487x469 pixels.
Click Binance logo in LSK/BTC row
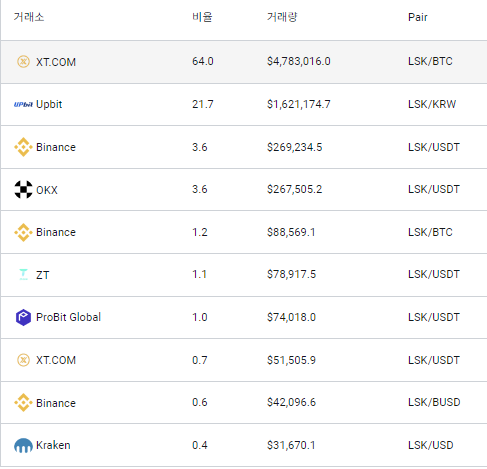(23, 232)
